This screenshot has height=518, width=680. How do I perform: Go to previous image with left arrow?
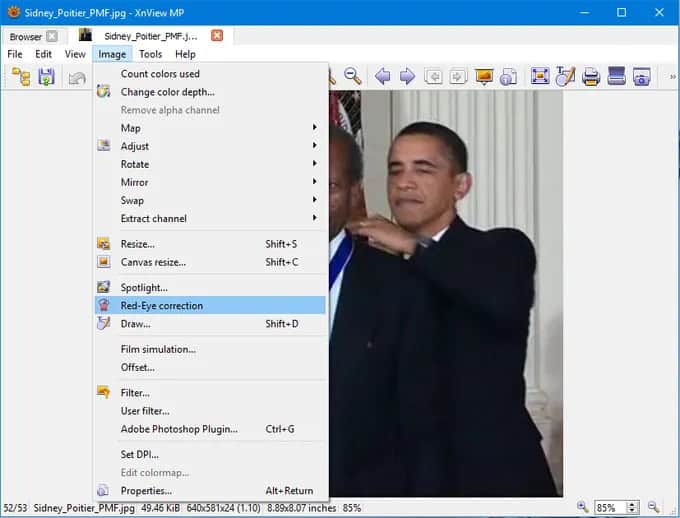(x=382, y=76)
